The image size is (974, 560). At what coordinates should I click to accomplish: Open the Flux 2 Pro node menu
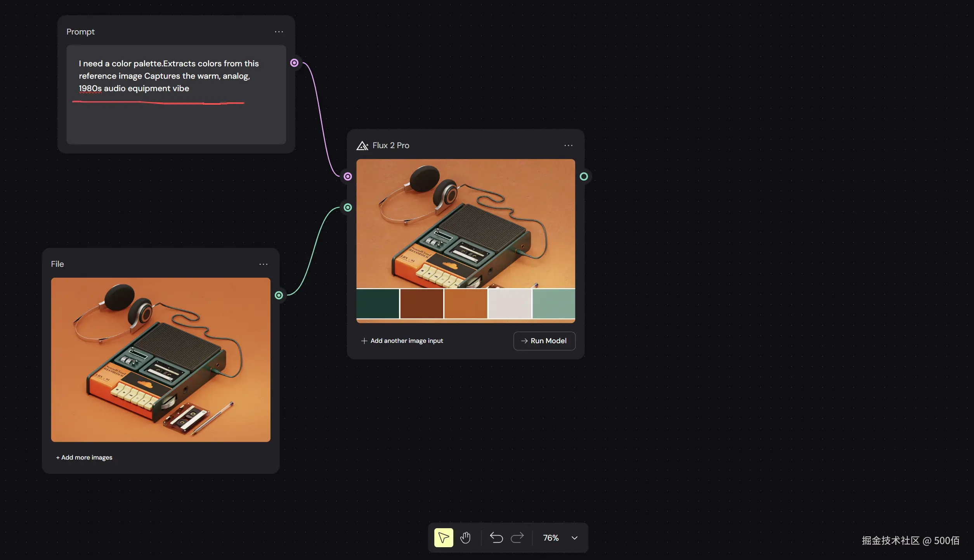[568, 145]
